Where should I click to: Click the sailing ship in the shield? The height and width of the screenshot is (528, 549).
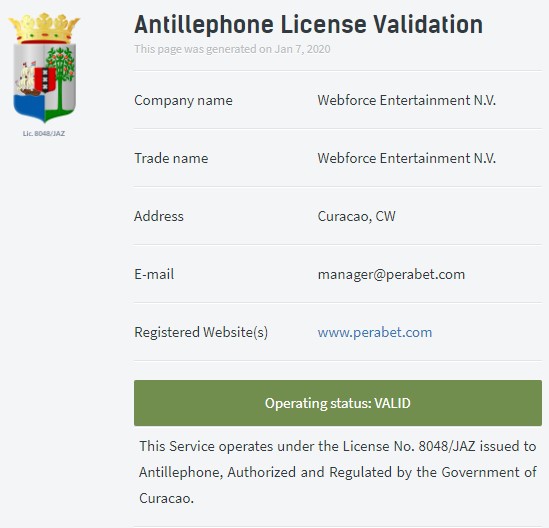pyautogui.click(x=27, y=80)
